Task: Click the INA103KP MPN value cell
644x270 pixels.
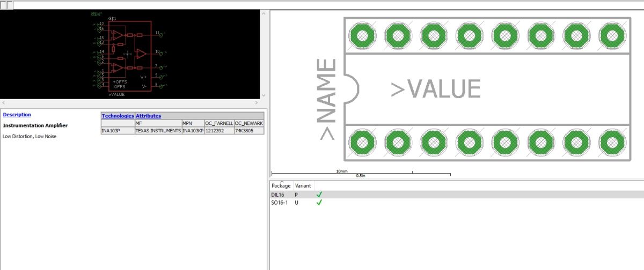Action: 193,131
